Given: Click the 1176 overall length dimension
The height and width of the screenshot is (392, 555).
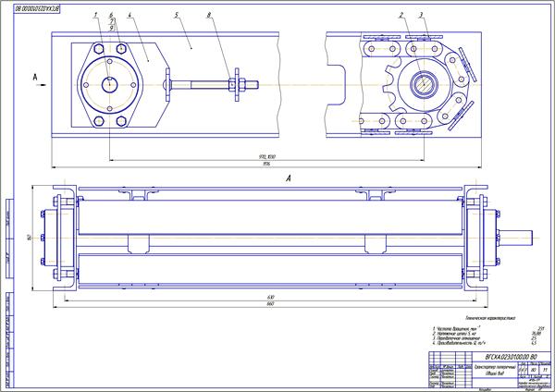Looking at the screenshot, I should click(266, 165).
